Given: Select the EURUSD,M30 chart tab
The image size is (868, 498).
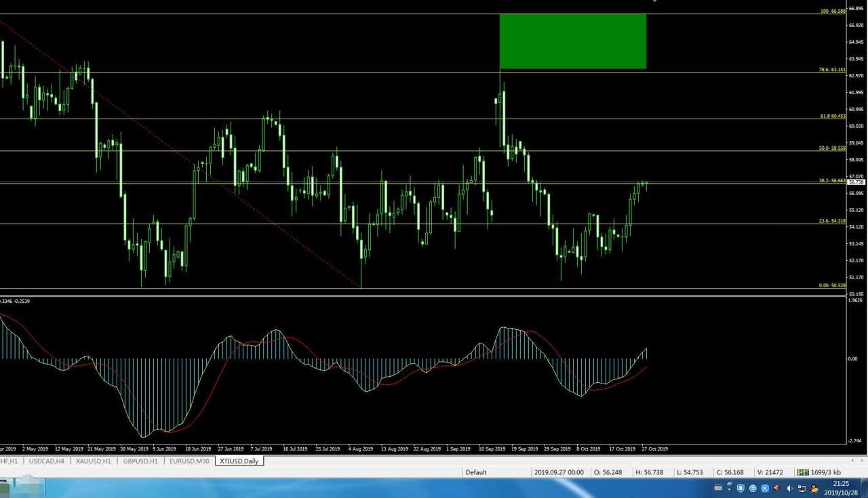Looking at the screenshot, I should (189, 461).
